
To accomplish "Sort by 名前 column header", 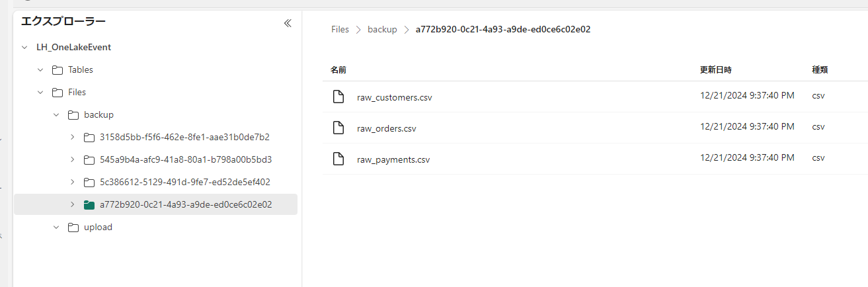I will pos(338,69).
